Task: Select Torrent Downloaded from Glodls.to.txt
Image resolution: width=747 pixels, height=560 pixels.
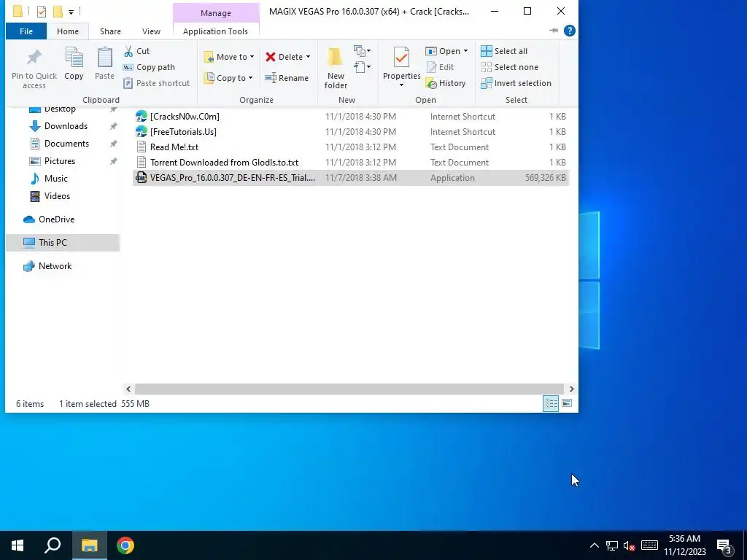Action: click(351, 163)
